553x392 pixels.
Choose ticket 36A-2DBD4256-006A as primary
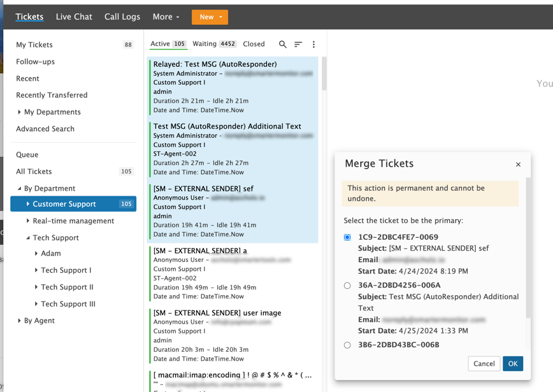347,286
